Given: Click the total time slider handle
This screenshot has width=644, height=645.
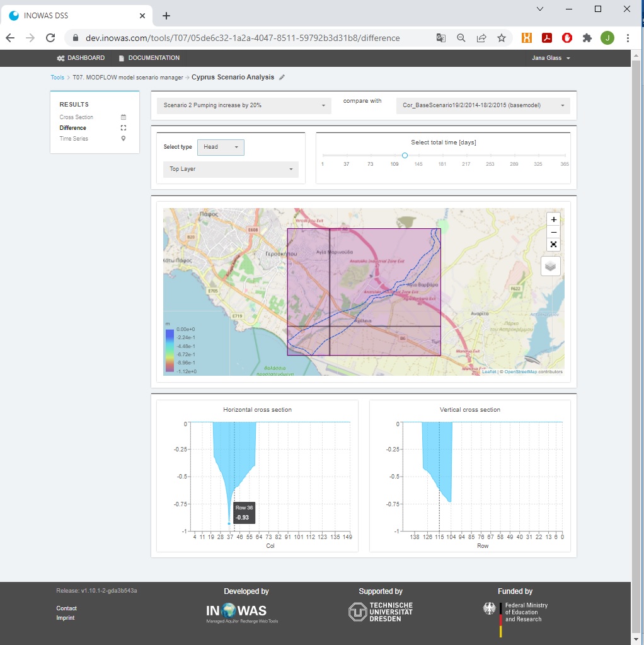Looking at the screenshot, I should (405, 155).
